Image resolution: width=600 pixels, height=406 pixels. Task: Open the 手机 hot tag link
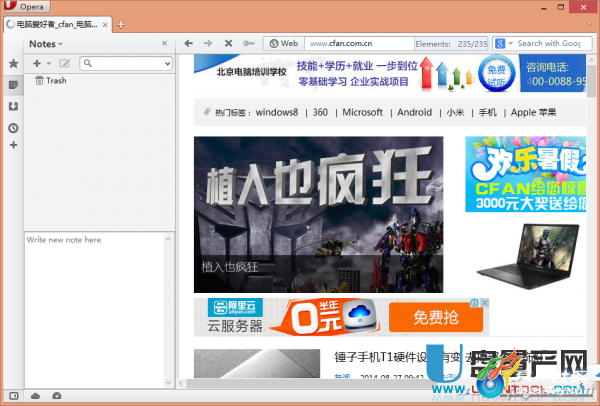[488, 113]
